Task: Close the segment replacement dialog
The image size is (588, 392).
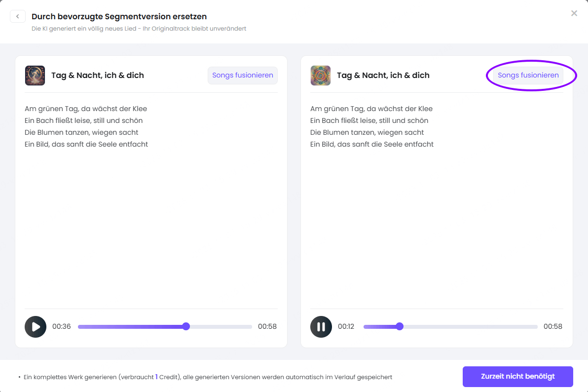Action: 574,13
